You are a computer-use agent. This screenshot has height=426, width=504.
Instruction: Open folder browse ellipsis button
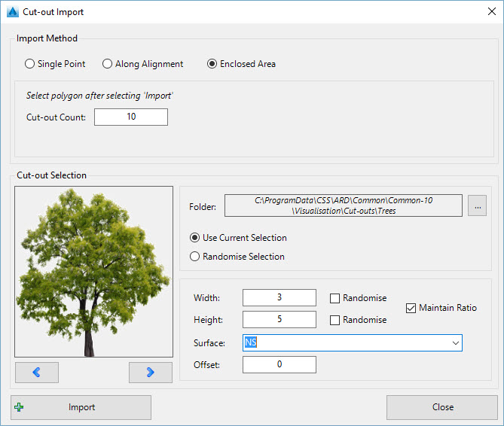pyautogui.click(x=477, y=205)
